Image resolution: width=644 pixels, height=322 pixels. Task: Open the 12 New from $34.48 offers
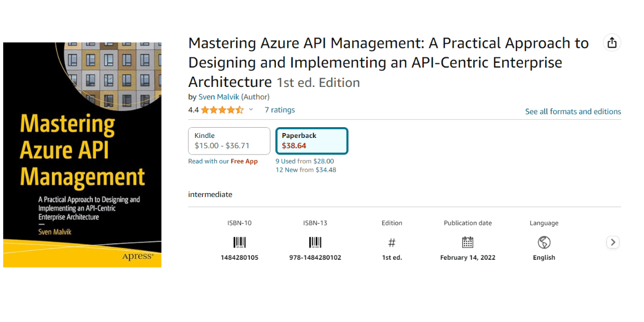[x=306, y=170]
